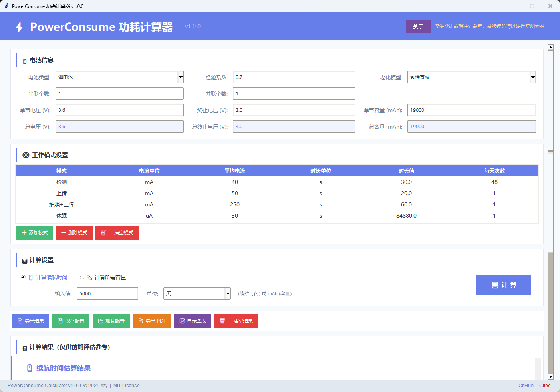This screenshot has width=560, height=392.
Task: Click the lightning bolt logo icon
Action: [19, 27]
